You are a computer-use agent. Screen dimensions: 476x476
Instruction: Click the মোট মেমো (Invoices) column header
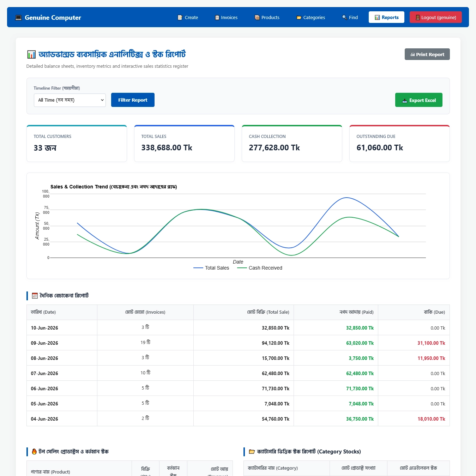point(145,312)
